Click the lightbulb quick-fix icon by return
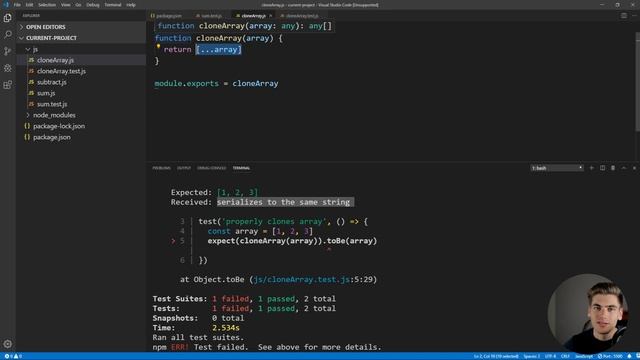Image resolution: width=640 pixels, height=360 pixels. 158,47
